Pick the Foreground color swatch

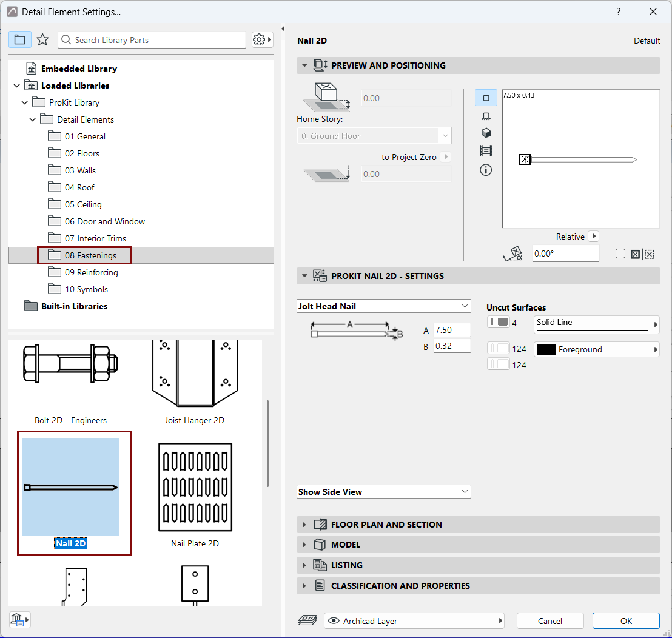[x=546, y=349]
